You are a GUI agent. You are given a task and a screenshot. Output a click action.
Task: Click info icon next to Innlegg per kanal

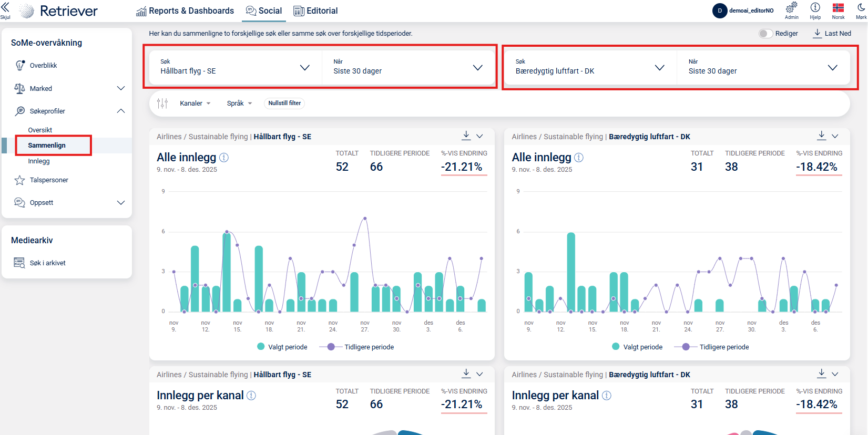tap(251, 396)
